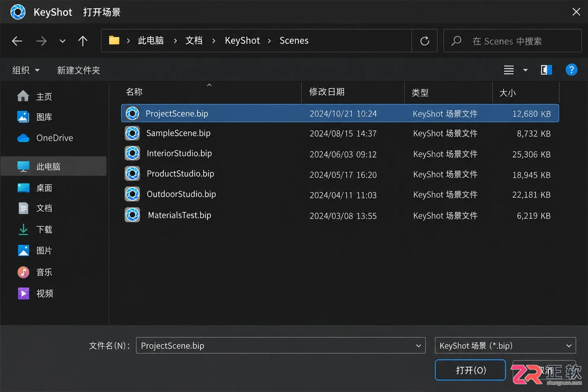
Task: Change the view layout icon
Action: [509, 70]
